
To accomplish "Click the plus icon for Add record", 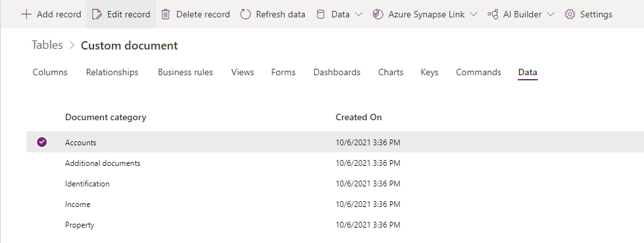I will [x=26, y=14].
